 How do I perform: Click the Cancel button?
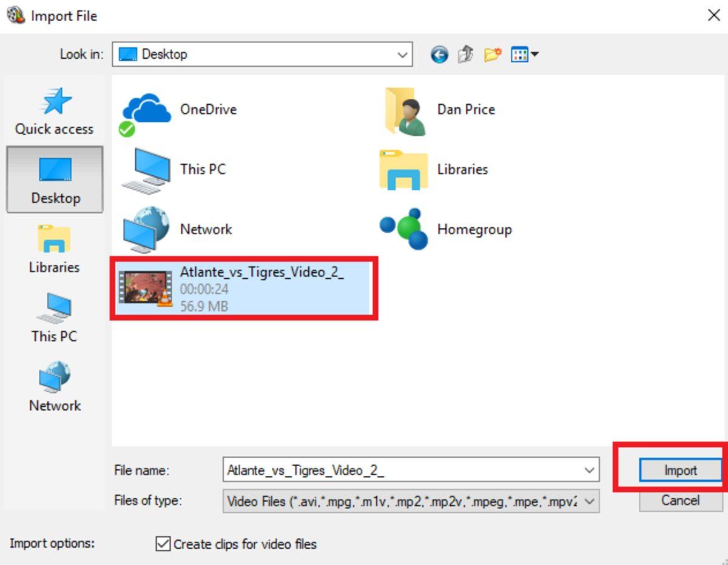(x=680, y=500)
